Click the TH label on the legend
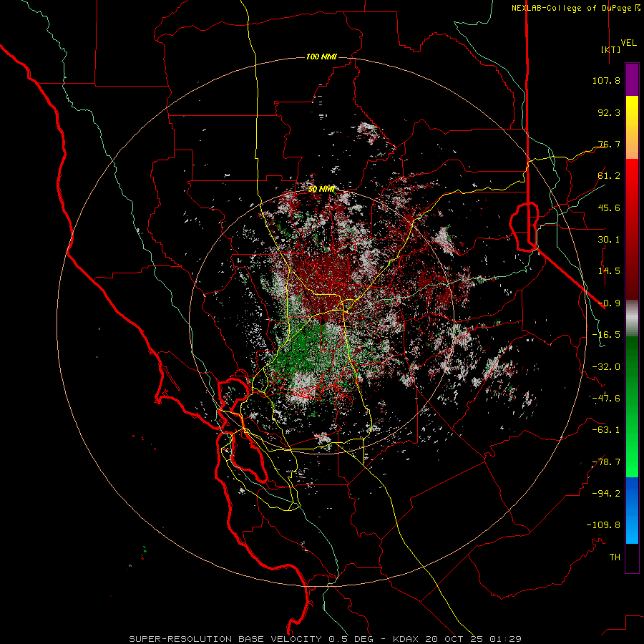Image resolution: width=644 pixels, height=644 pixels. [x=615, y=557]
